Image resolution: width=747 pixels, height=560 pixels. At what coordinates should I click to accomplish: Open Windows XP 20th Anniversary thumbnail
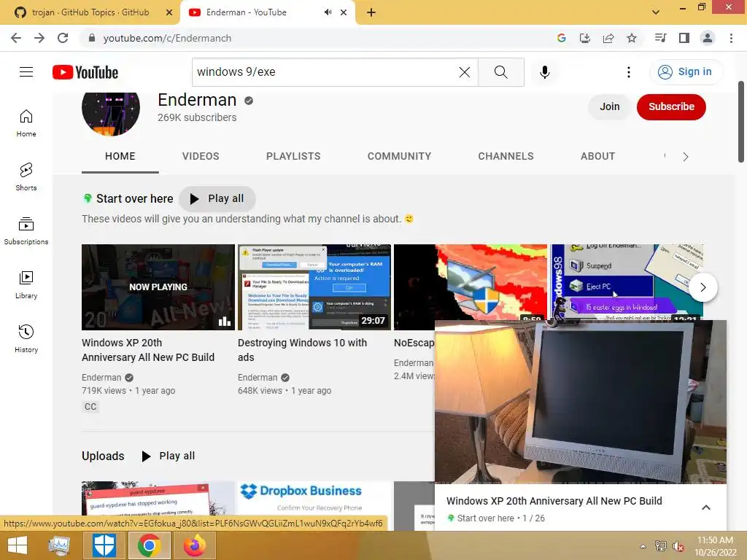(x=158, y=287)
